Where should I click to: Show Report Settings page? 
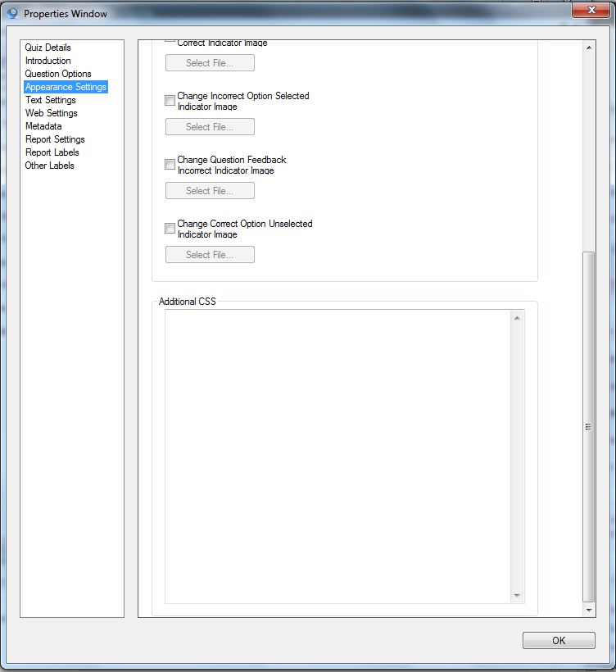(55, 139)
